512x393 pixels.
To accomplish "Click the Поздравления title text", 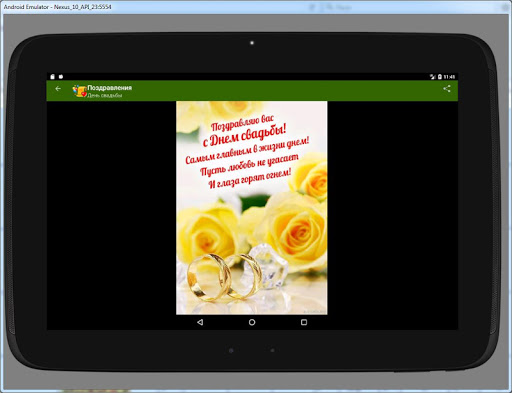I will [110, 88].
